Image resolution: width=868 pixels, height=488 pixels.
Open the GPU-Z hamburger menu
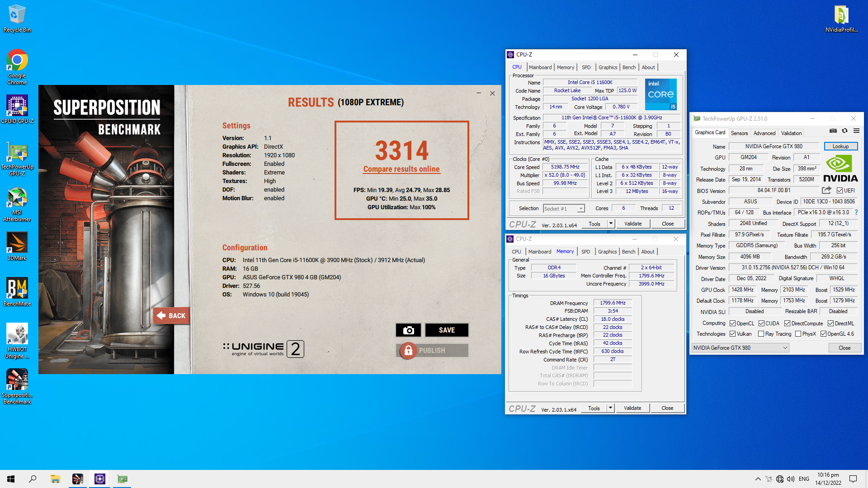[x=856, y=131]
